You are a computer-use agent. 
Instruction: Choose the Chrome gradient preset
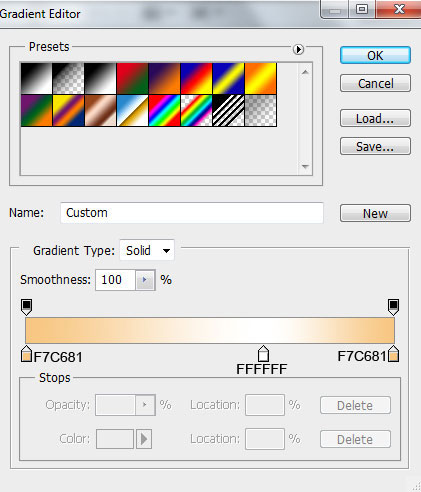pos(132,110)
